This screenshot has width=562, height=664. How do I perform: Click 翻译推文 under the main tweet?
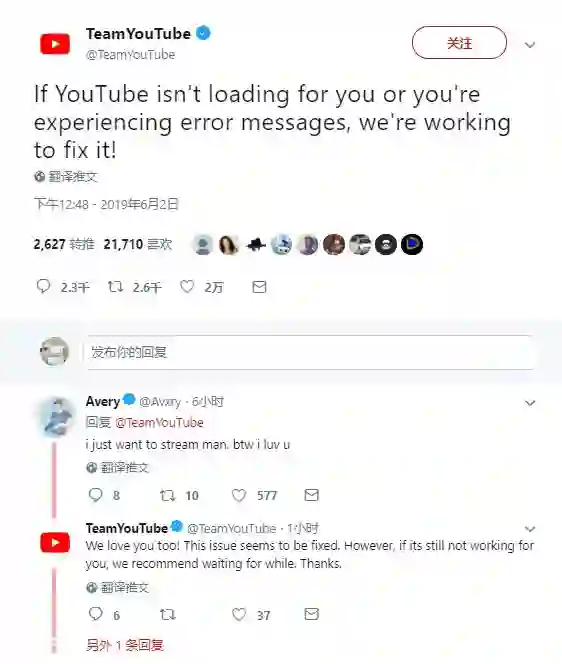(72, 177)
